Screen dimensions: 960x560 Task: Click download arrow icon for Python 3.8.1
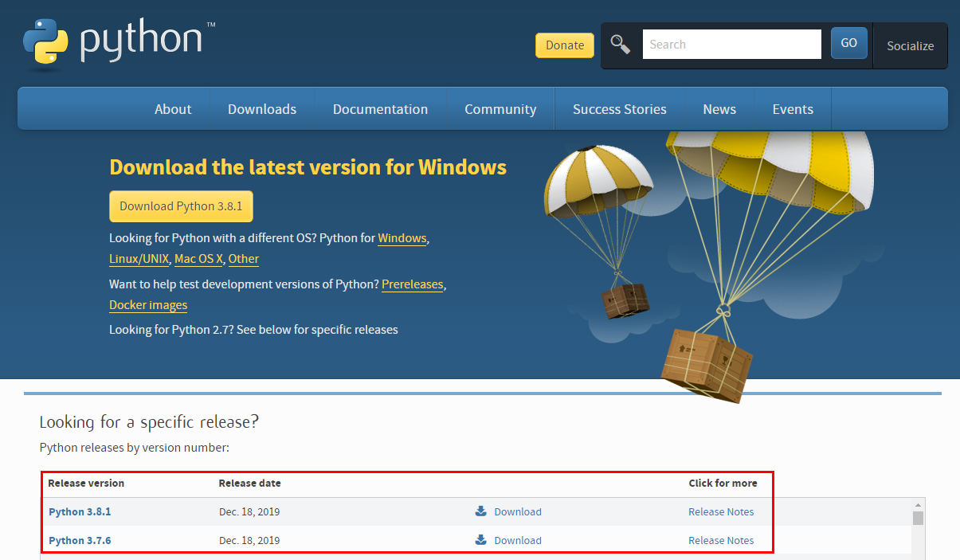click(x=480, y=511)
